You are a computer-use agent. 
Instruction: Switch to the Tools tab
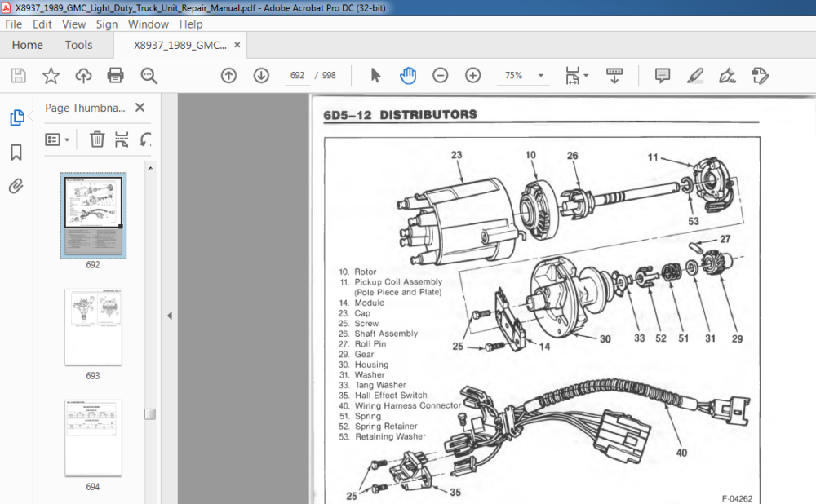(x=78, y=45)
